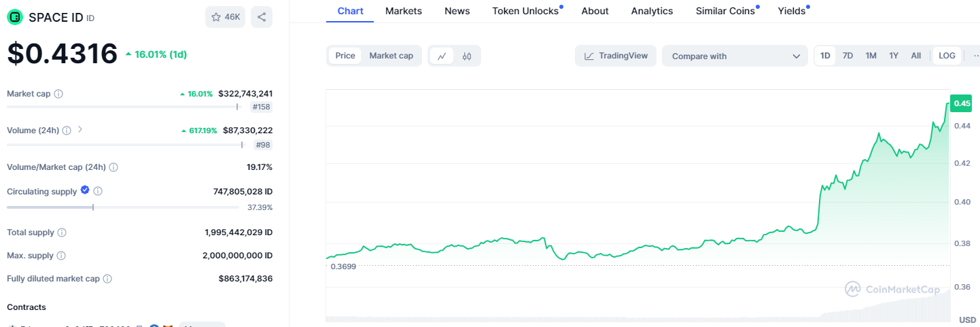The height and width of the screenshot is (327, 980).
Task: Click the $0.4316 price value
Action: point(63,54)
